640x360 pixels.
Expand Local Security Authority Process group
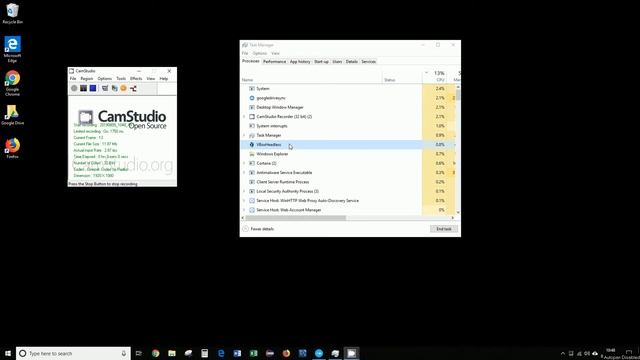[244, 191]
